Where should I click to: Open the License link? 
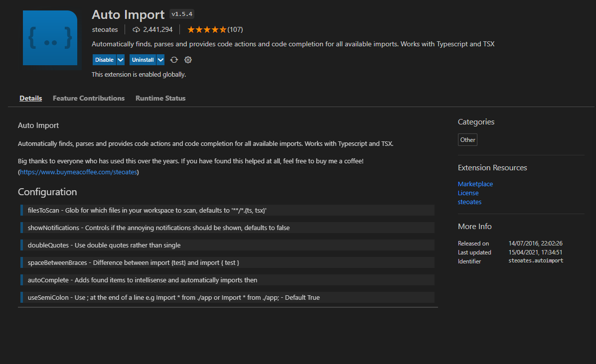[467, 193]
